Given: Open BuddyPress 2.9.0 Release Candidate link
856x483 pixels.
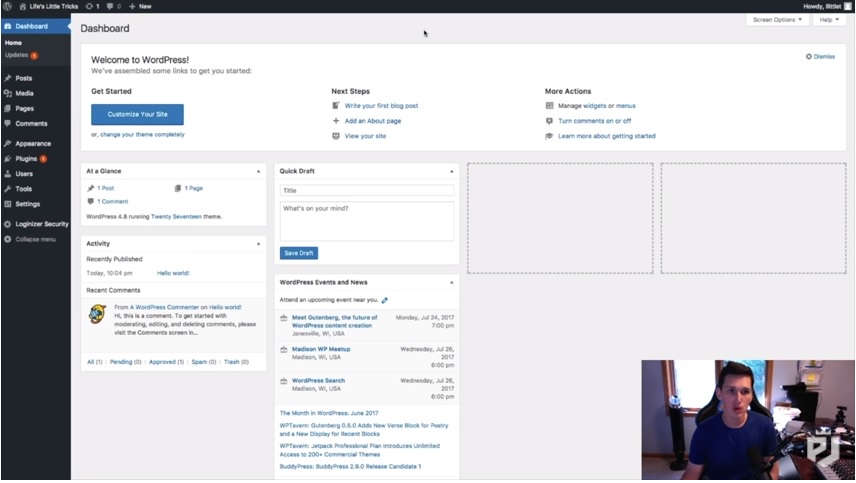Looking at the screenshot, I should (x=350, y=467).
